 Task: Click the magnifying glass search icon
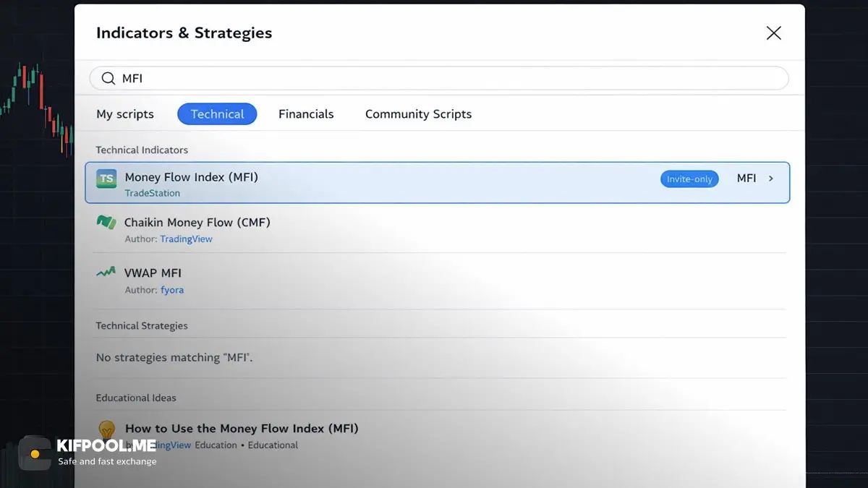109,78
